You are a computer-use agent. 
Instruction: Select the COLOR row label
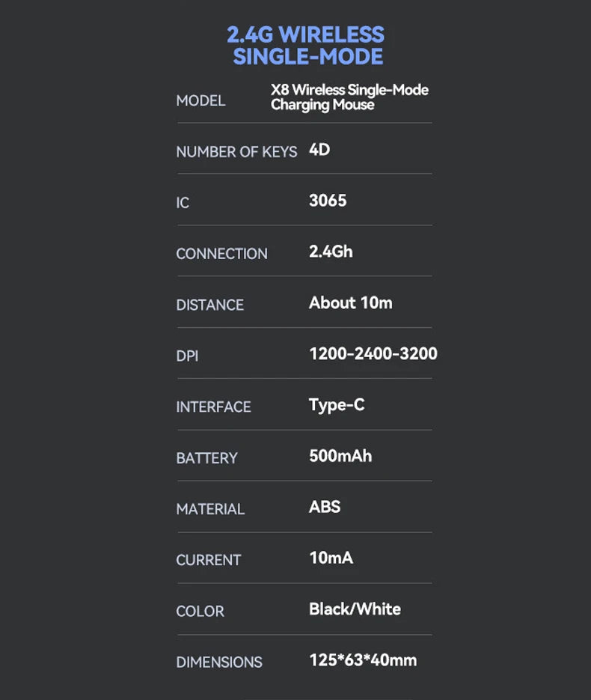pos(200,612)
